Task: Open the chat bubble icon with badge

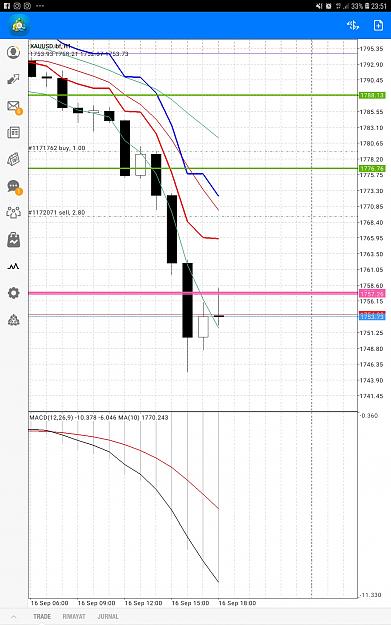Action: tap(14, 187)
